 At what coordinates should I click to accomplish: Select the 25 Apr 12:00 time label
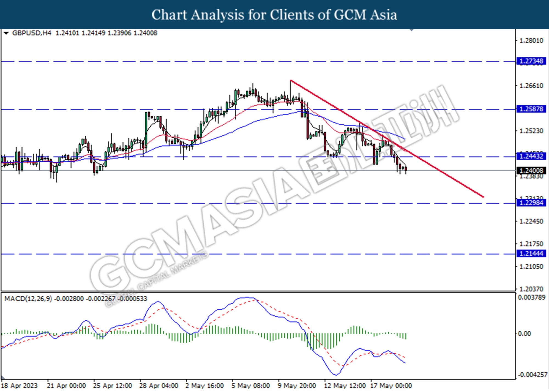(x=113, y=386)
